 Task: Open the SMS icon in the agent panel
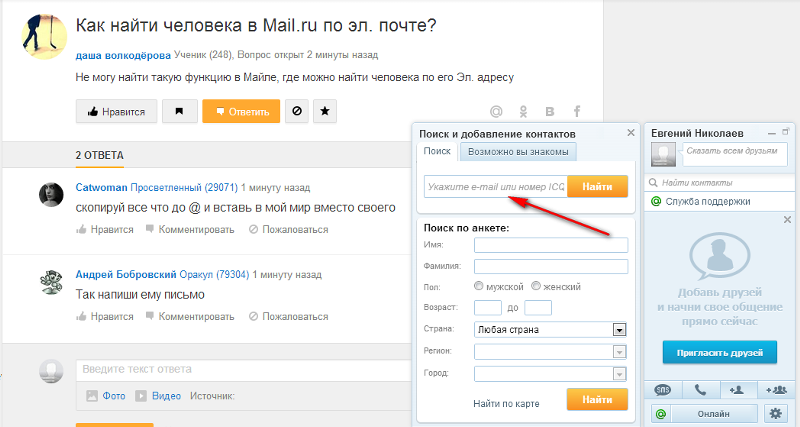pyautogui.click(x=662, y=390)
